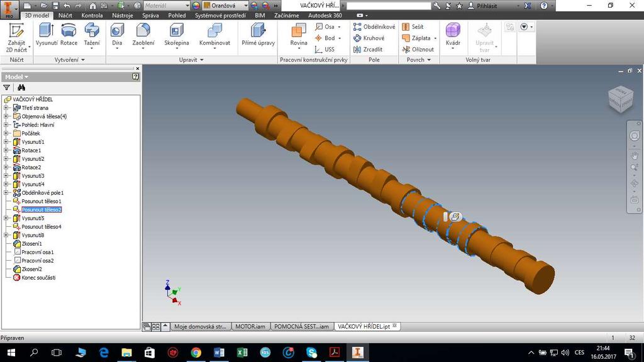Create a work point with Bod
Screen dimensions: 644x362
[x=328, y=38]
